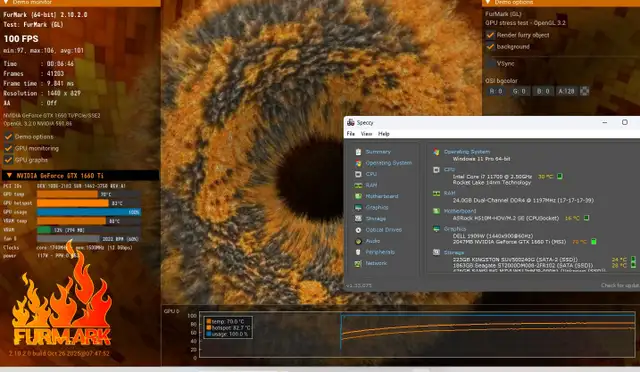The image size is (640, 372).
Task: Click Kingston SSD temperature indicator beside 24 °C
Action: coord(633,259)
